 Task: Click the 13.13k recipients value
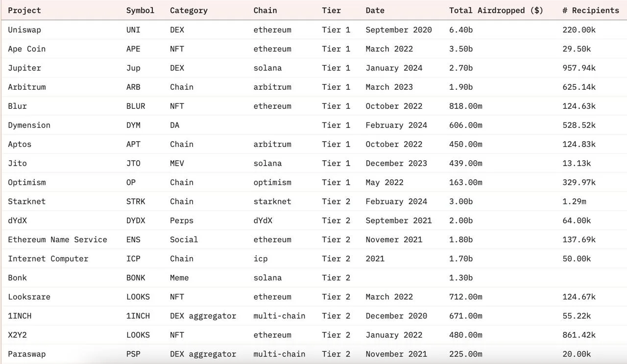pos(577,164)
